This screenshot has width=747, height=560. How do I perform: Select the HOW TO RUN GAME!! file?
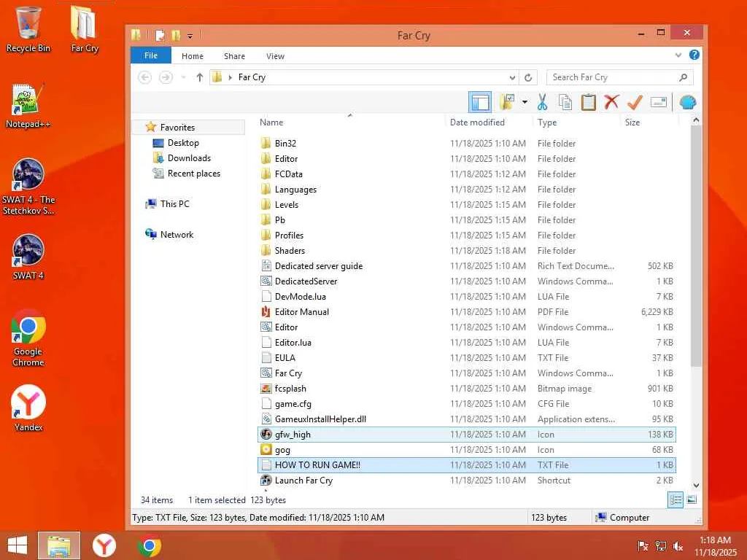pyautogui.click(x=466, y=464)
